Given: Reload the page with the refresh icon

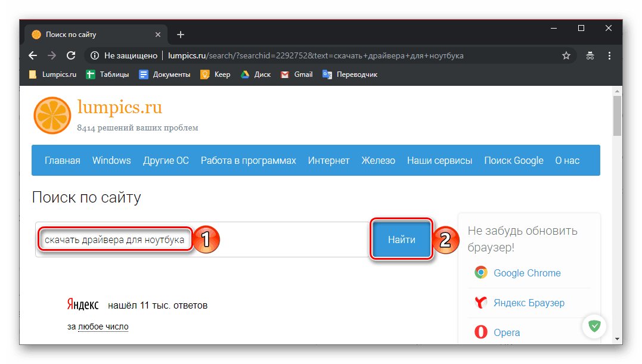Looking at the screenshot, I should pyautogui.click(x=71, y=55).
